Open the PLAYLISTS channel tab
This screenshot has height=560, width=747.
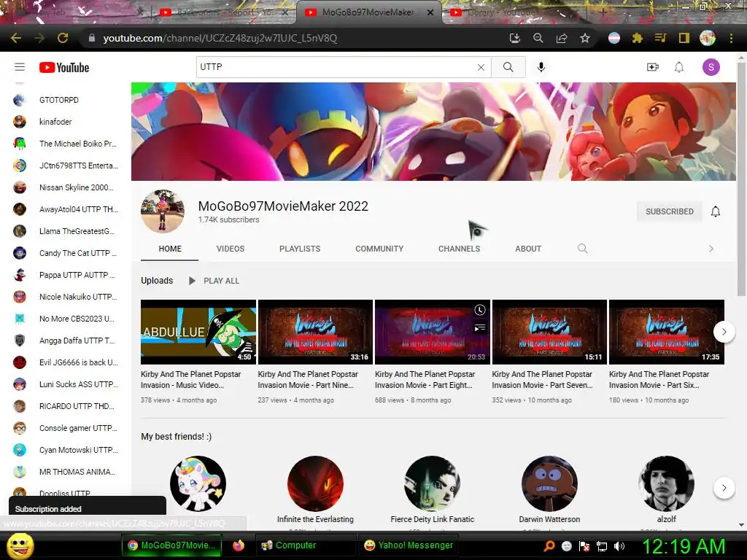click(x=300, y=249)
